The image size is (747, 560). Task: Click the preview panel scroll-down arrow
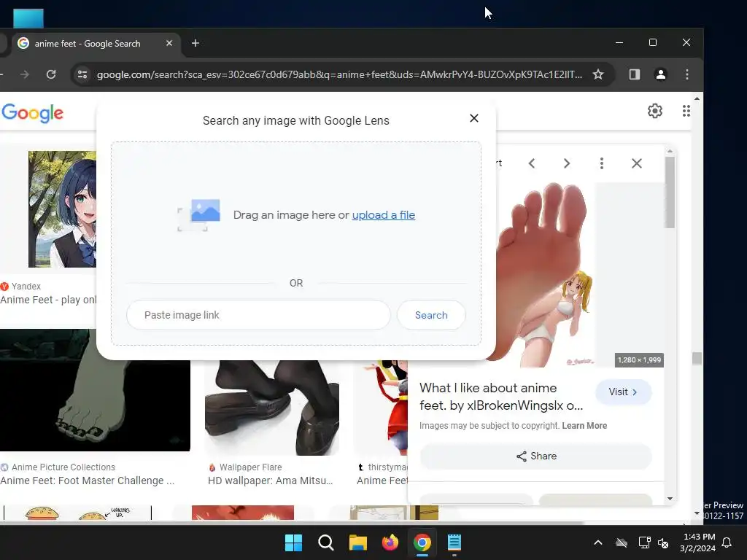tap(670, 499)
